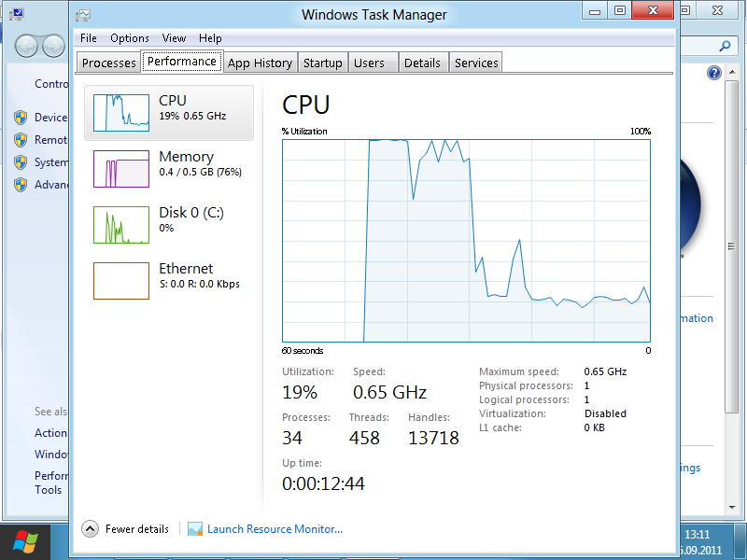747x560 pixels.
Task: Click the CPU utilization graph area
Action: pyautogui.click(x=466, y=241)
